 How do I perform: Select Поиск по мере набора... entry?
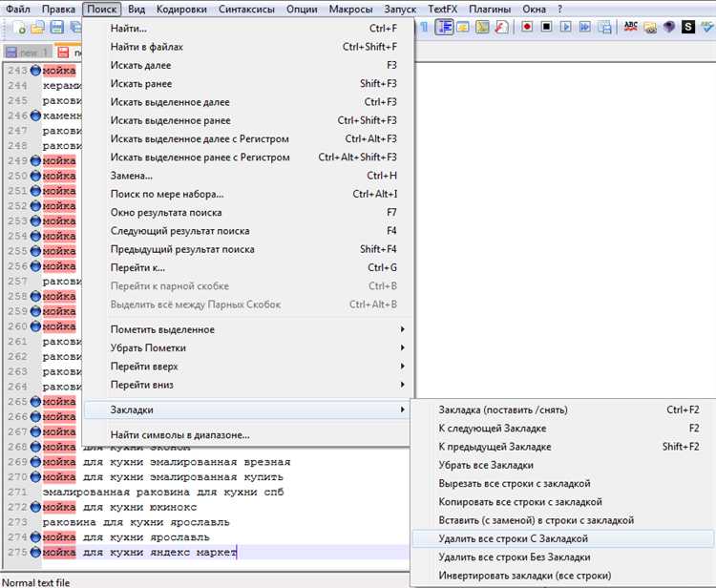(248, 194)
